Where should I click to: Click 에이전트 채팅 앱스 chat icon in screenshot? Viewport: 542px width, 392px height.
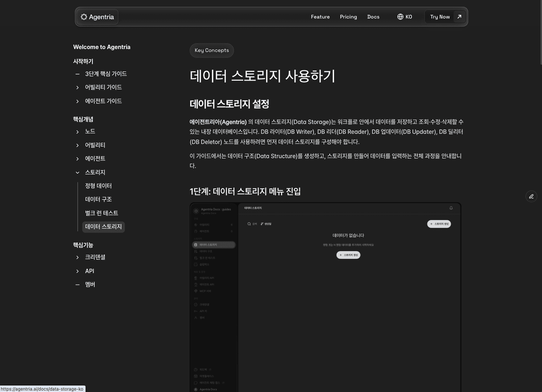tap(196, 383)
